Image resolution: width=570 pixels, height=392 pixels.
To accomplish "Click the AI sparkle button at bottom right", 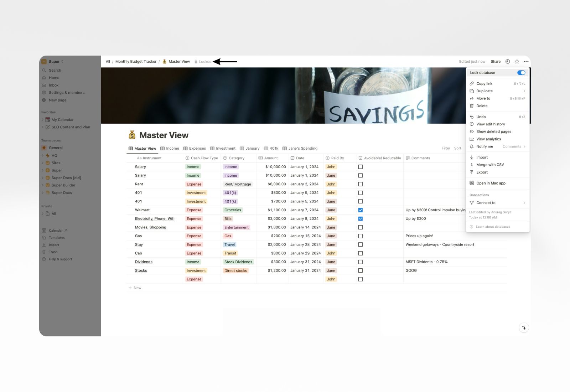I will [x=524, y=327].
